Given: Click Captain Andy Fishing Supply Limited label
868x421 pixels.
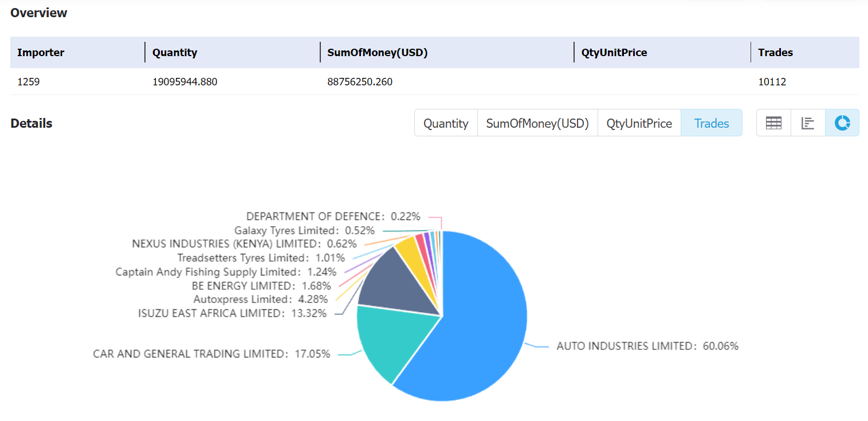Looking at the screenshot, I should click(226, 272).
